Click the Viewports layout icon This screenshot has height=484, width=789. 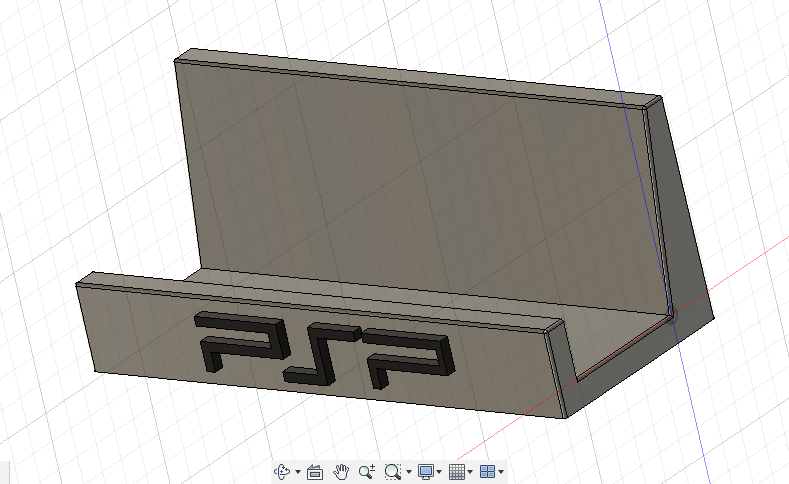tap(487, 471)
